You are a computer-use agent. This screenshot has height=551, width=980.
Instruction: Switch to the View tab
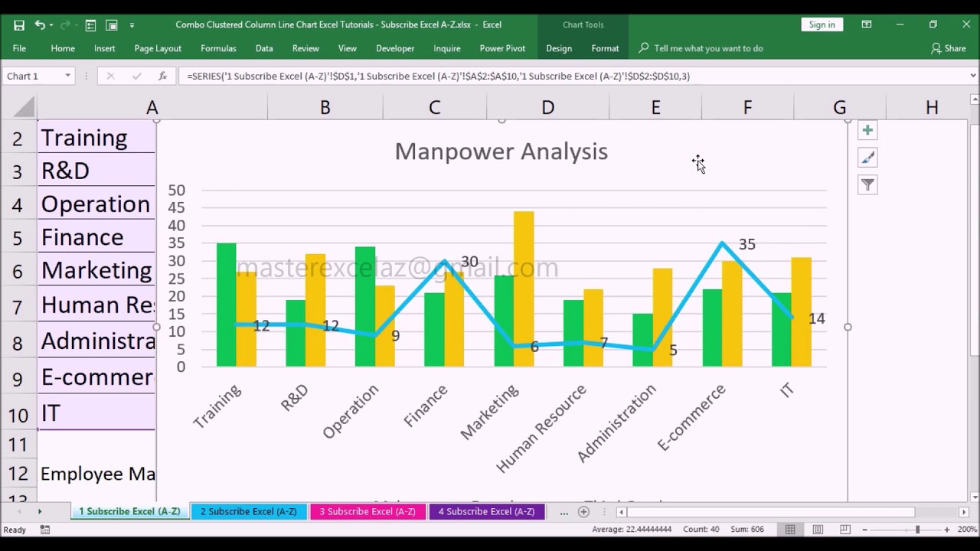(348, 48)
